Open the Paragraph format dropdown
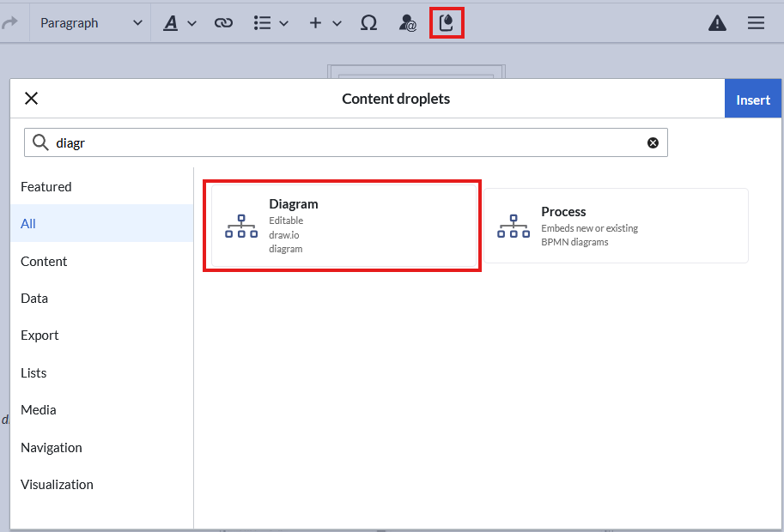This screenshot has height=532, width=784. [90, 23]
